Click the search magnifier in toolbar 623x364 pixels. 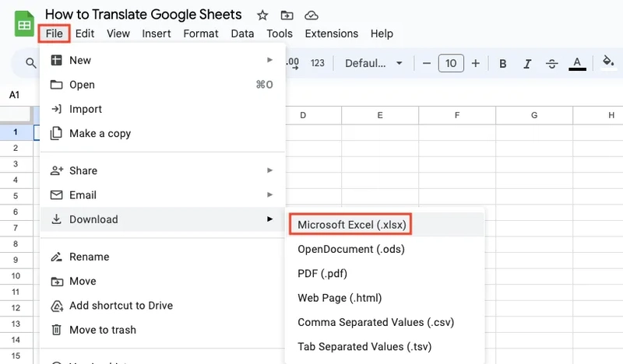(30, 63)
